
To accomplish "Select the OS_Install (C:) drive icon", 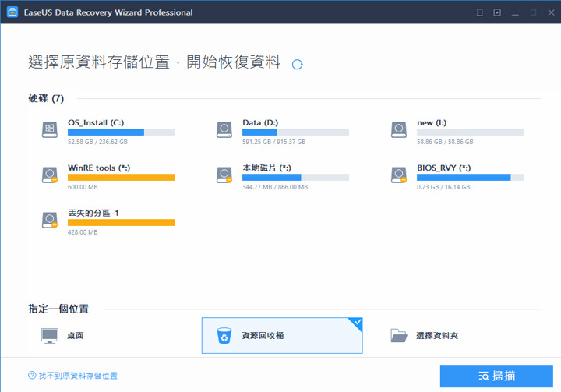I will pos(50,129).
